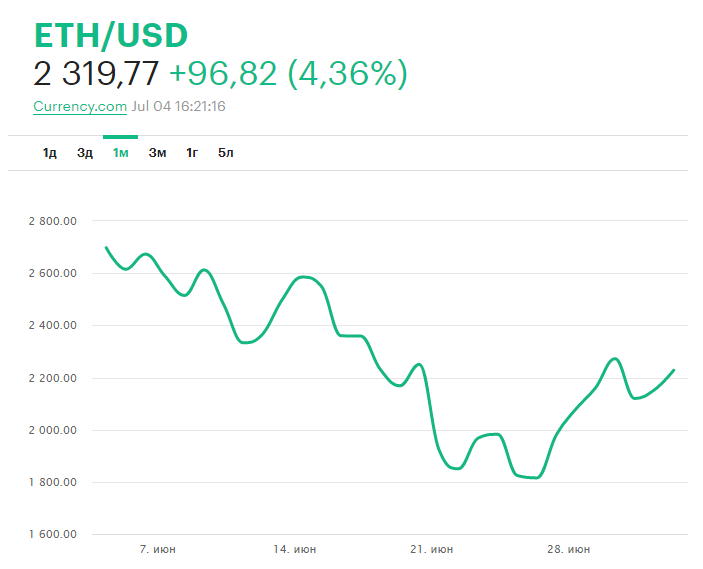Click the rightmost end of the chart line
This screenshot has width=703, height=569.
(x=674, y=370)
